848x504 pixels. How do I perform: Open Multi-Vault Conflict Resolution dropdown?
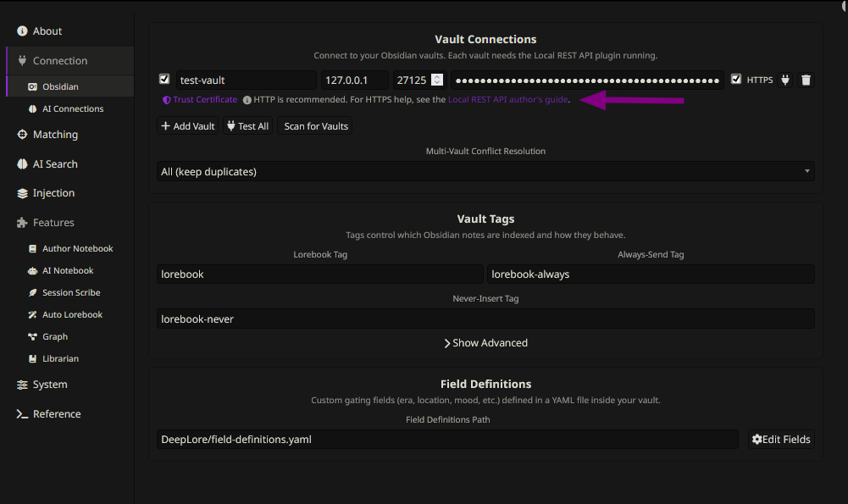point(485,172)
